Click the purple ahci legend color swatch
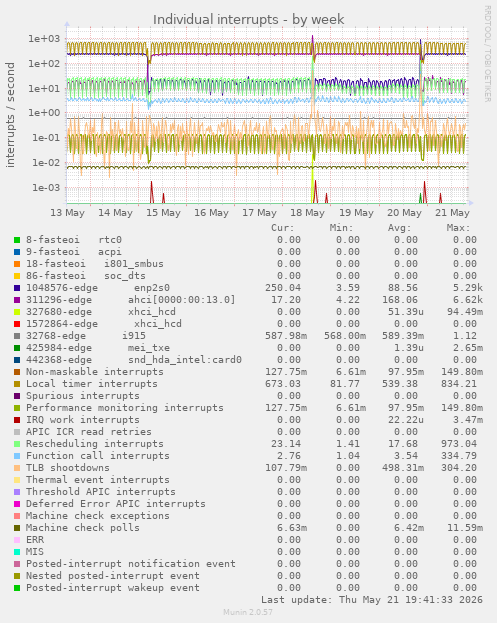Image resolution: width=497 pixels, height=623 pixels. tap(17, 300)
